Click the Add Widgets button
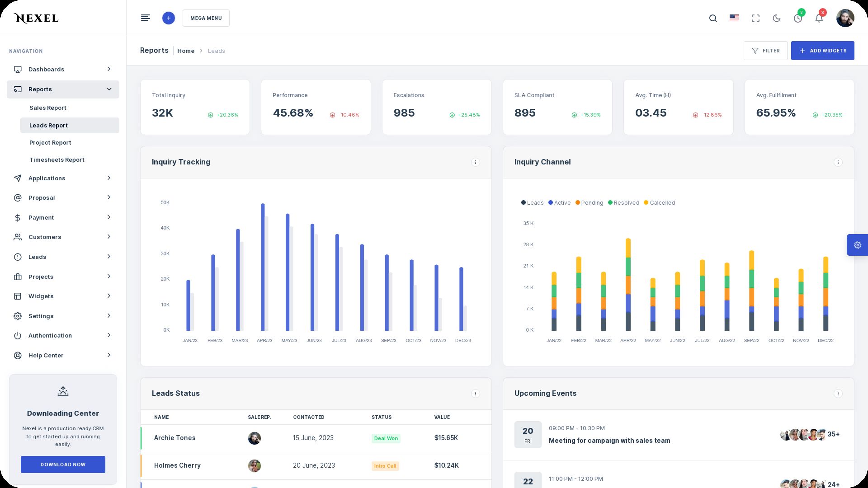Screen dimensions: 868x488 tap(822, 51)
